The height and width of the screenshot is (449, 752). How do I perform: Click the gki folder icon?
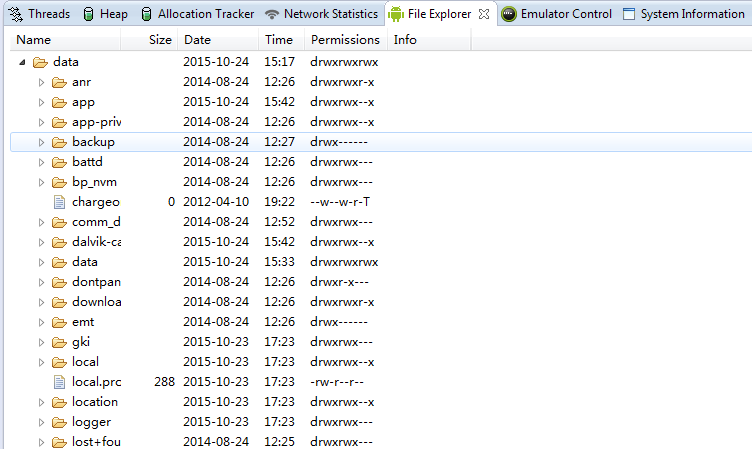(x=59, y=343)
